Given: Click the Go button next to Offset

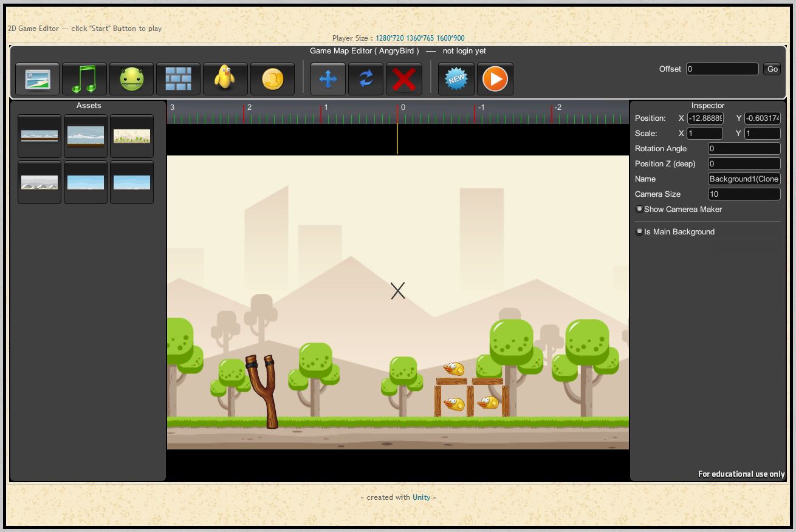Looking at the screenshot, I should [772, 69].
